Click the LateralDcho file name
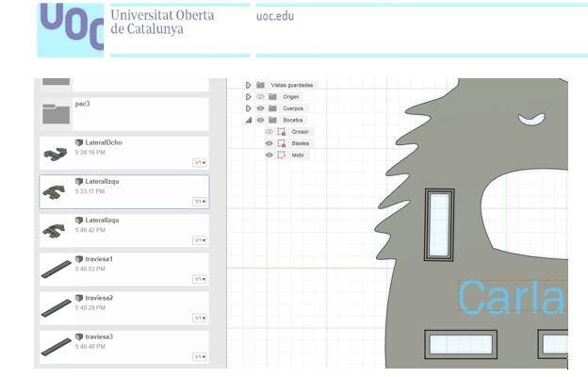Screen dimensions: 588x377 point(104,142)
